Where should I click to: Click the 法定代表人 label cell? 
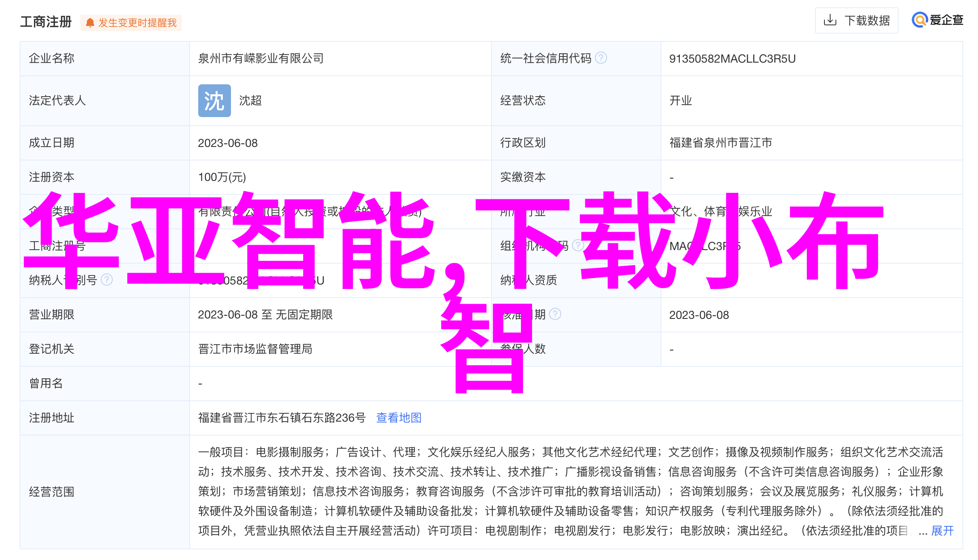[x=105, y=101]
